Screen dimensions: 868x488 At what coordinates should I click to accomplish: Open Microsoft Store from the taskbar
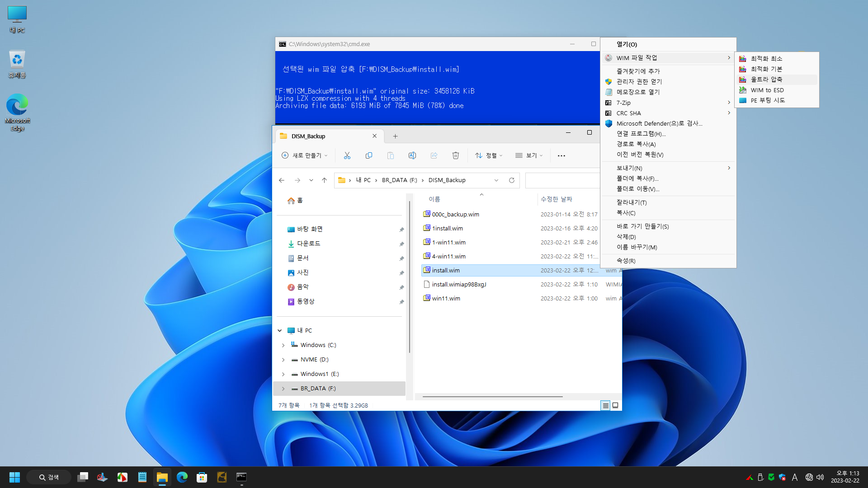[202, 477]
